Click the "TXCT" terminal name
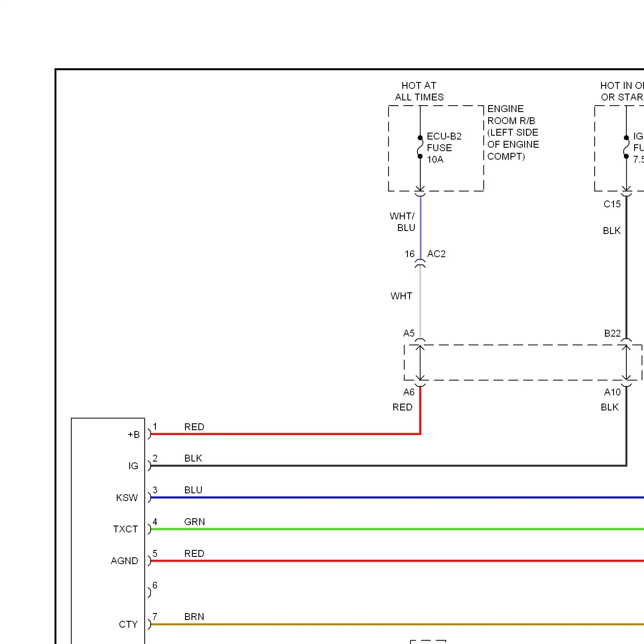 (x=125, y=529)
